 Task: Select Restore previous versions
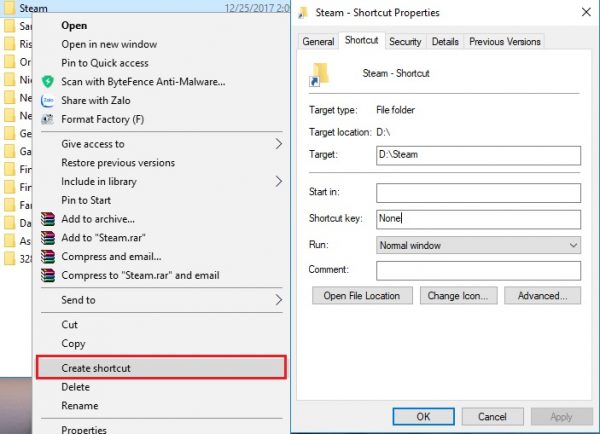118,163
